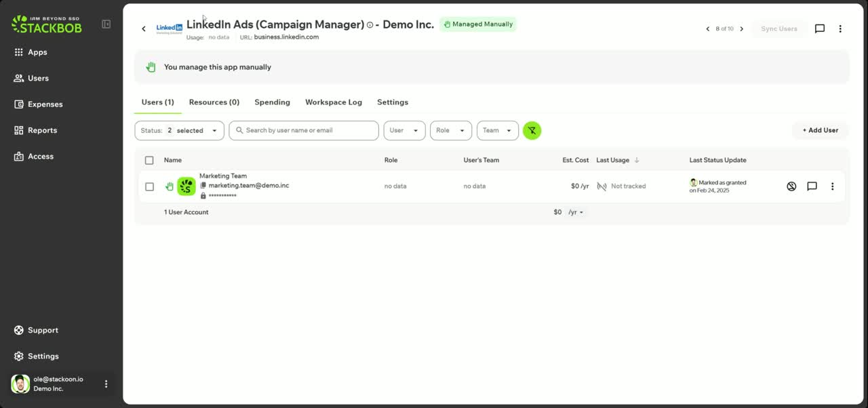Click the Not tracked usage icon
868x408 pixels.
(601, 186)
